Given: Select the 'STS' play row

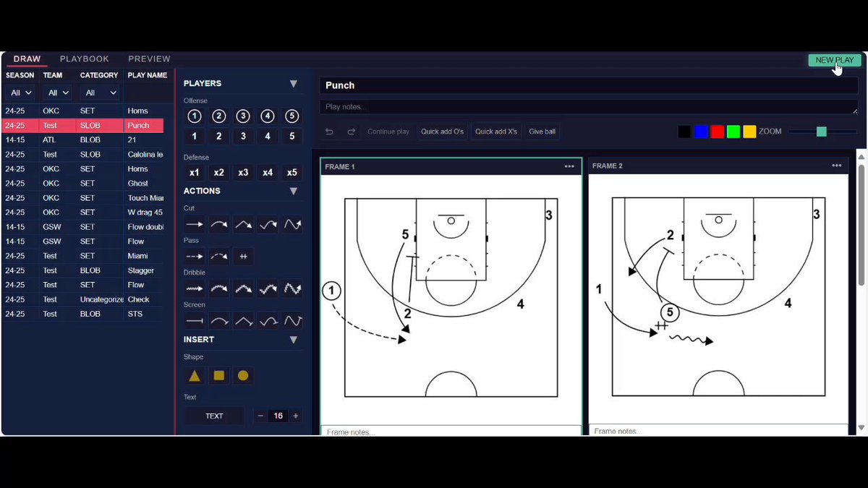Looking at the screenshot, I should click(83, 314).
